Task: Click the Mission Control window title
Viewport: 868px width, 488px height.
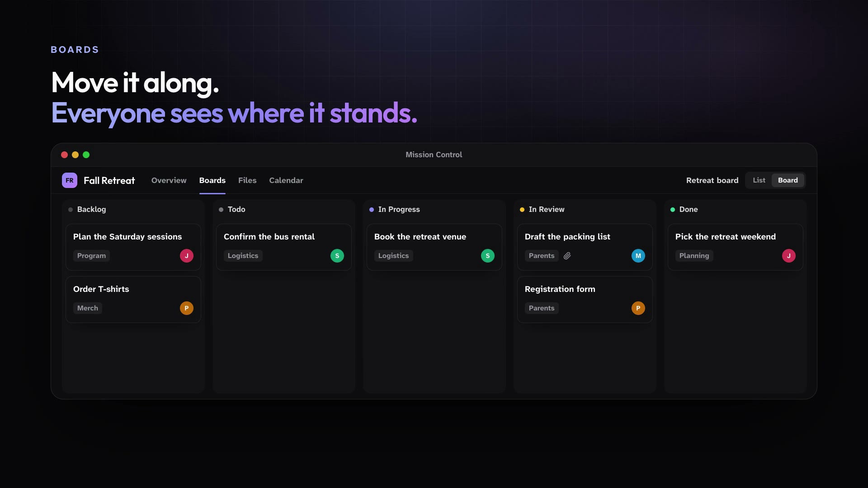Action: tap(434, 155)
